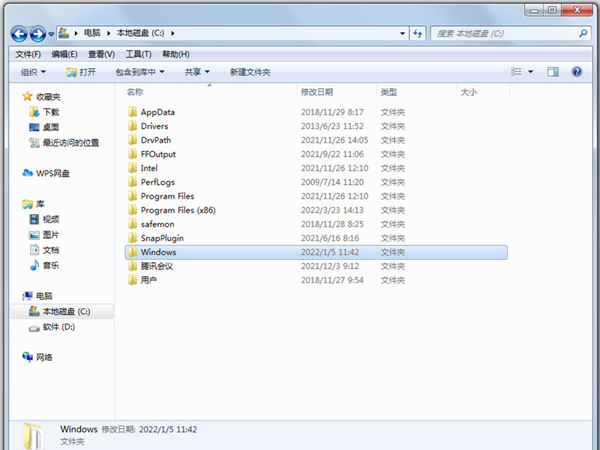Open the 包含到库中 dropdown
Screen dimensions: 600x450
139,72
